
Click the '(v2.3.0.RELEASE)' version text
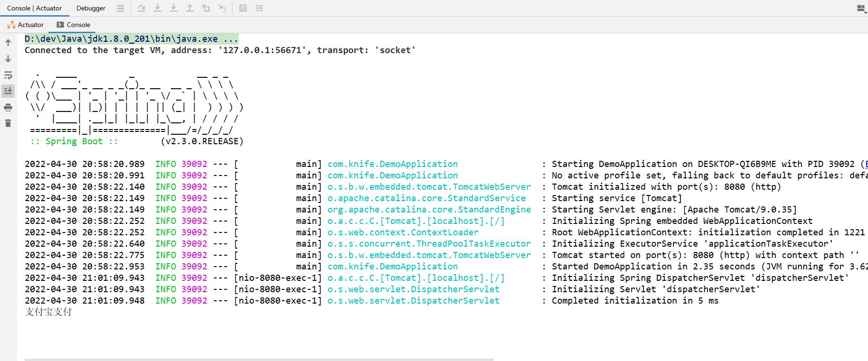click(x=202, y=141)
